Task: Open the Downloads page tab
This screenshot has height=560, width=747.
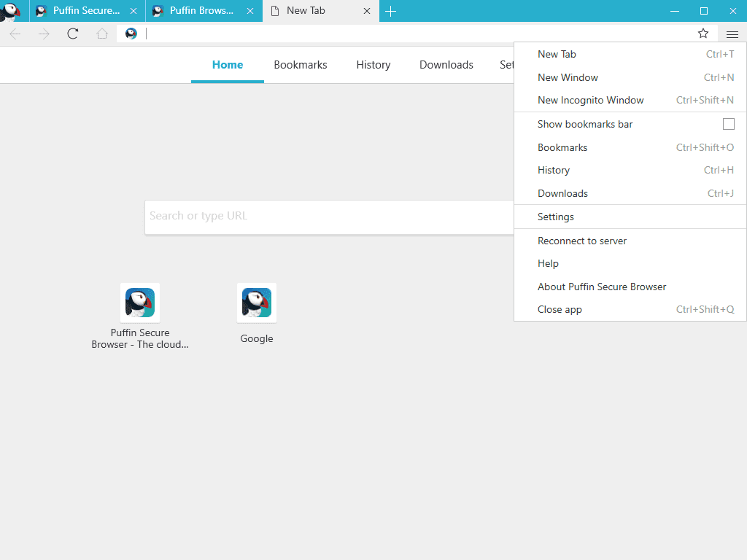Action: [446, 65]
